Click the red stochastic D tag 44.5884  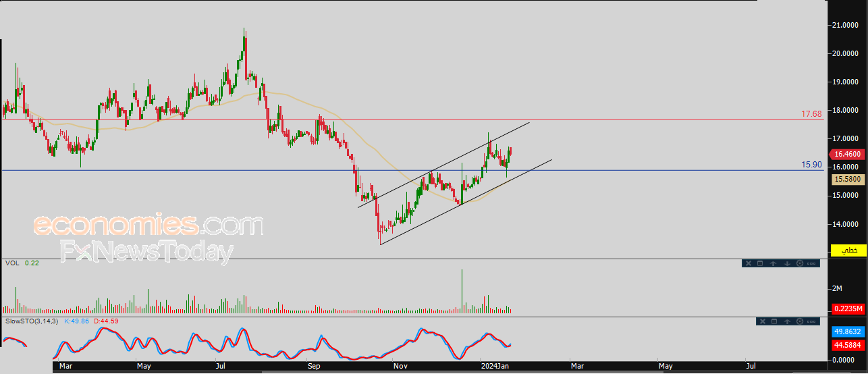[848, 345]
